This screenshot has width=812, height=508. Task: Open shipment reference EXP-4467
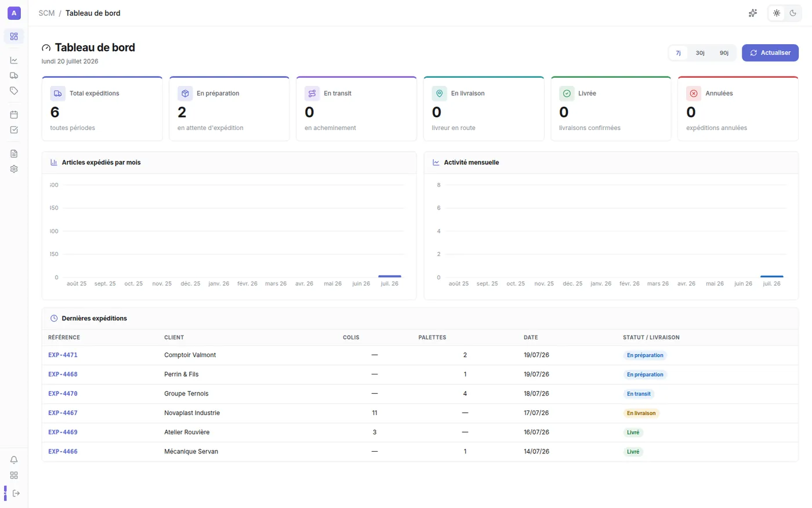[x=63, y=413]
